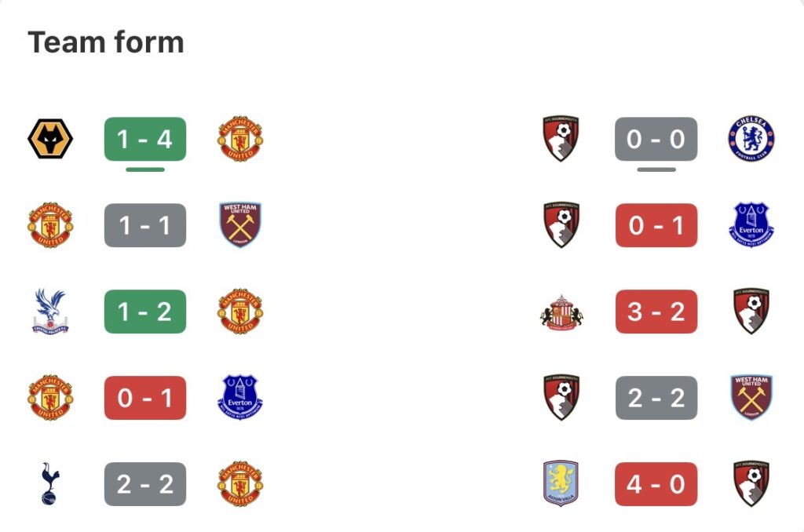Click the 2-2 Bournemouth versus West Ham score
The image size is (804, 532).
coord(656,398)
